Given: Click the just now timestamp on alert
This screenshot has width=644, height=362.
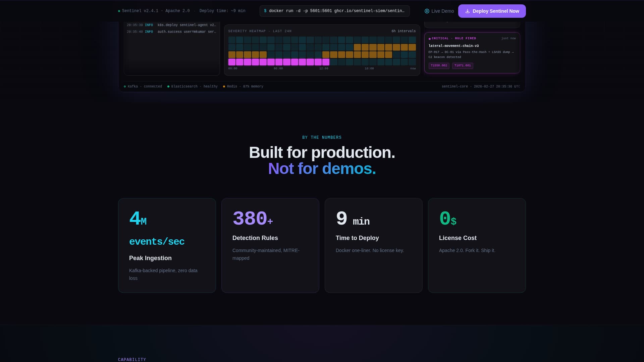Looking at the screenshot, I should [508, 39].
